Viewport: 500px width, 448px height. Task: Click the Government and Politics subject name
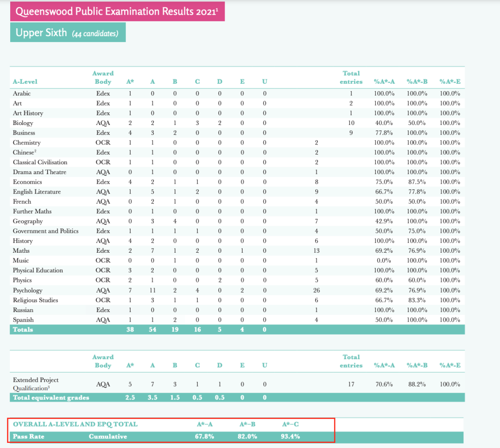coord(45,231)
